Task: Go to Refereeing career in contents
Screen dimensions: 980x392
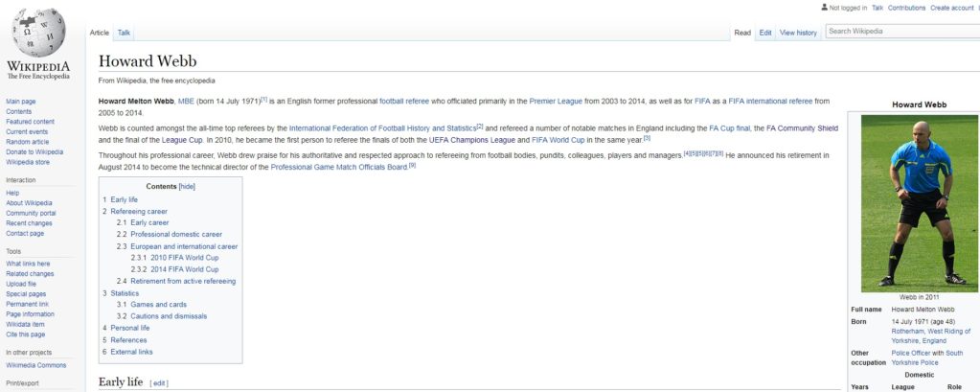Action: [142, 211]
